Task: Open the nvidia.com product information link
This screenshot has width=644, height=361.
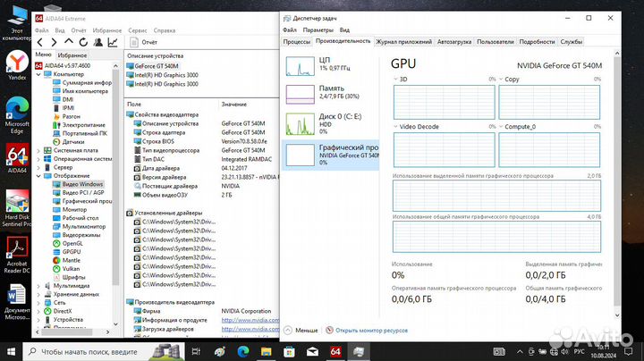Action: pos(250,320)
